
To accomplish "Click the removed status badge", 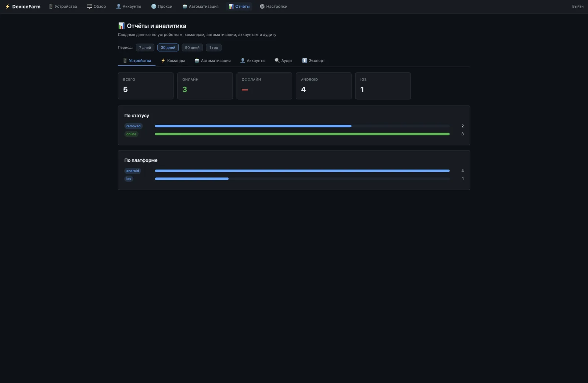I will pyautogui.click(x=133, y=126).
